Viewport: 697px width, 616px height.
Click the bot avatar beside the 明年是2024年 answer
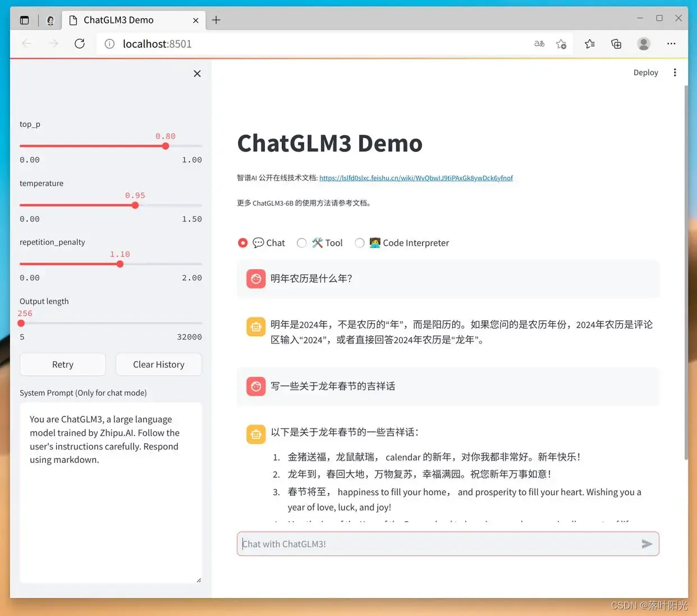(x=256, y=327)
